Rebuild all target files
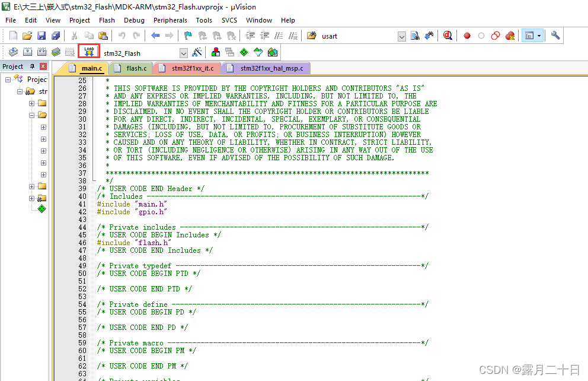This screenshot has height=381, width=588. 41,52
